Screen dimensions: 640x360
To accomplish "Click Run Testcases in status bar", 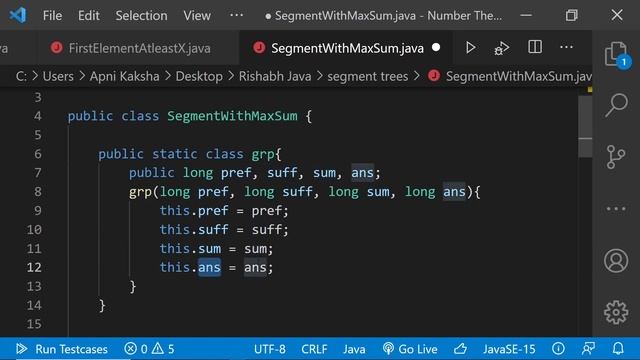I will [x=62, y=349].
